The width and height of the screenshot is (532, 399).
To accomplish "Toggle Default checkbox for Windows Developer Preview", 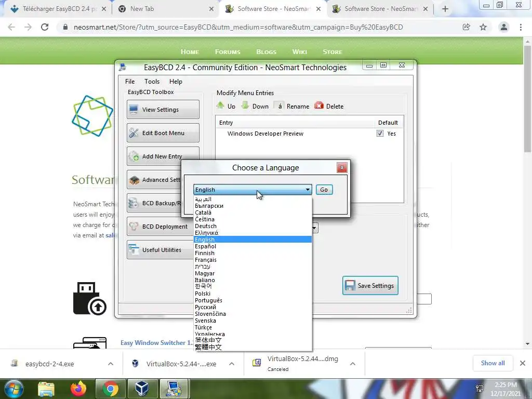I will click(x=380, y=134).
